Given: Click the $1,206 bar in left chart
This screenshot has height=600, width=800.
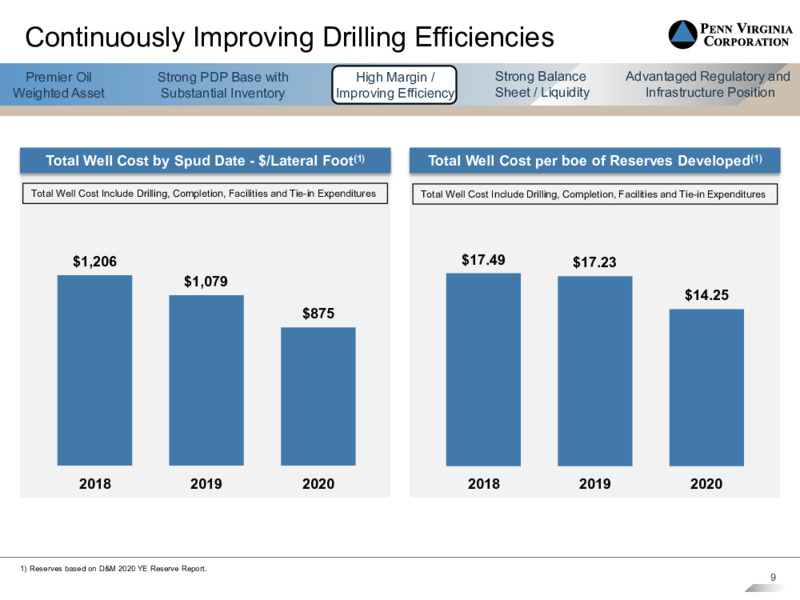Looking at the screenshot, I should coord(94,370).
